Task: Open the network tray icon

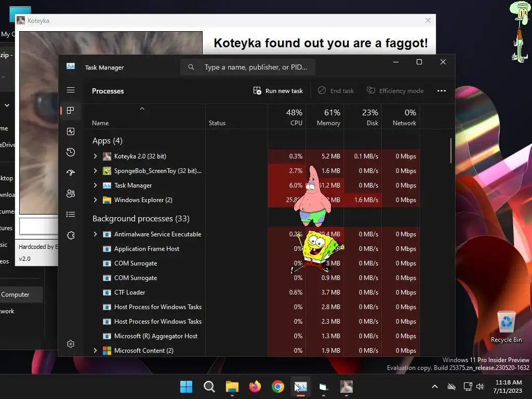Action: (468, 387)
